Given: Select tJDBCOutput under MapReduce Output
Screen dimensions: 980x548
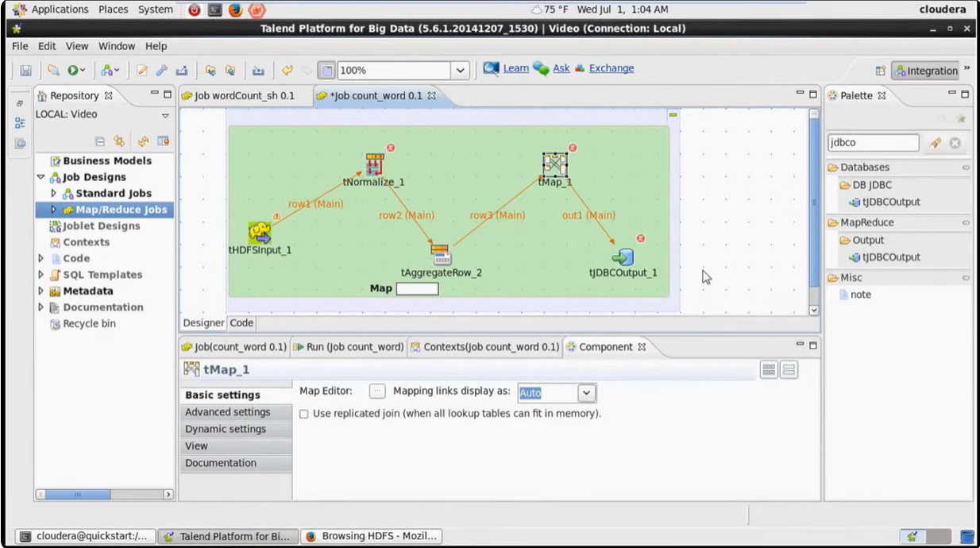Looking at the screenshot, I should [885, 257].
